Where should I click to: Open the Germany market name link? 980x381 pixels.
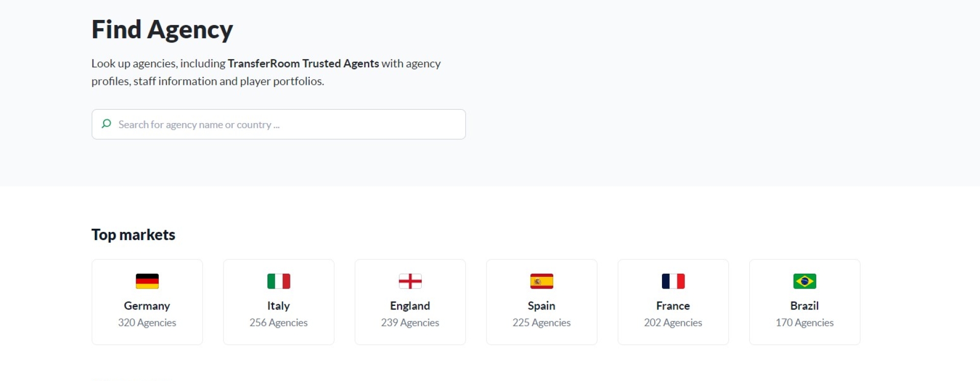coord(147,306)
